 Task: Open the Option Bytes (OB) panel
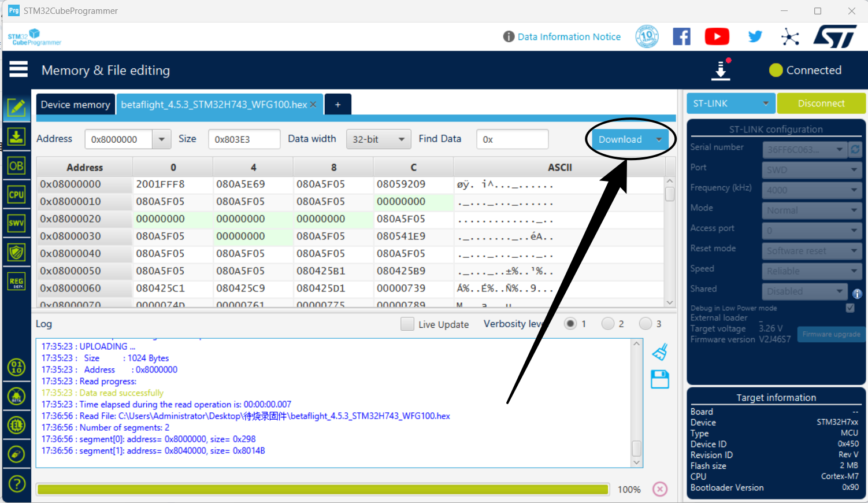coord(16,166)
